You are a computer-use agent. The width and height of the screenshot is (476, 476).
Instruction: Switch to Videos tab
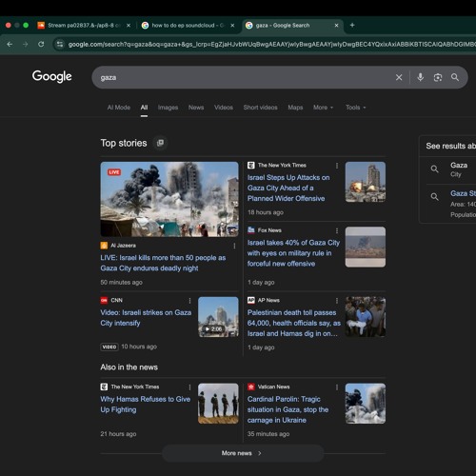click(224, 108)
